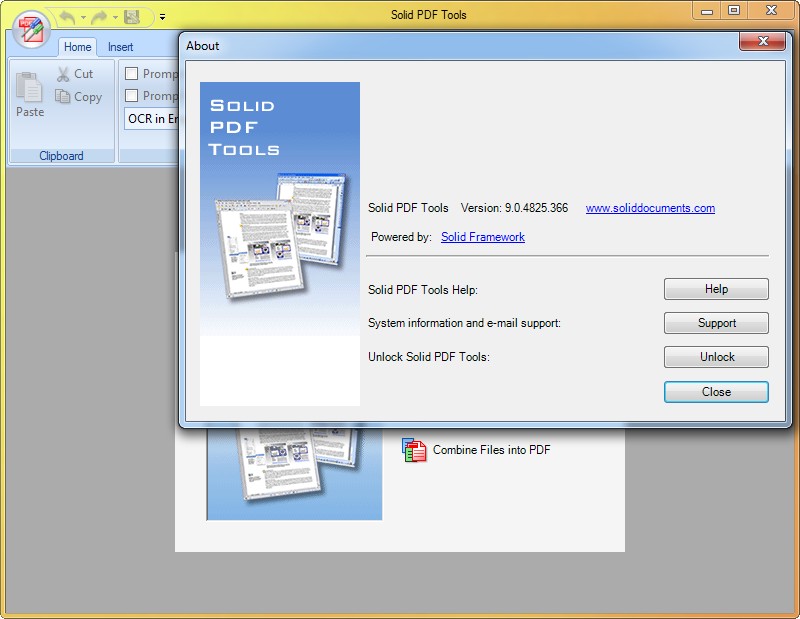The height and width of the screenshot is (619, 800).
Task: Click the Paste button in Clipboard group
Action: pos(30,95)
